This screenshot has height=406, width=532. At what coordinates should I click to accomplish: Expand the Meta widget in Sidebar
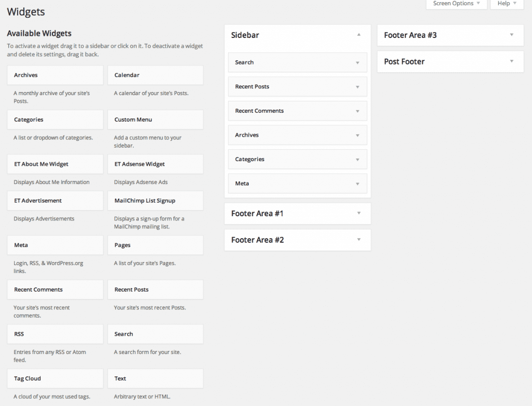tap(357, 184)
